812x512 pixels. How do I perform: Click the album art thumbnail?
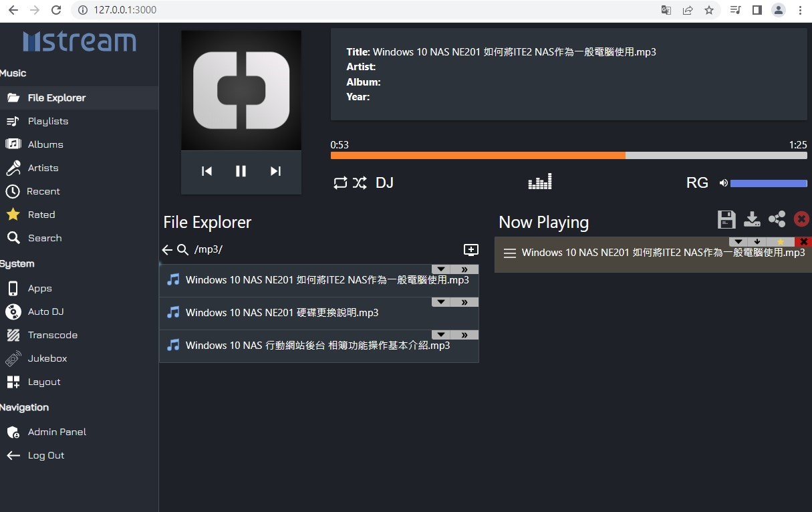[241, 90]
